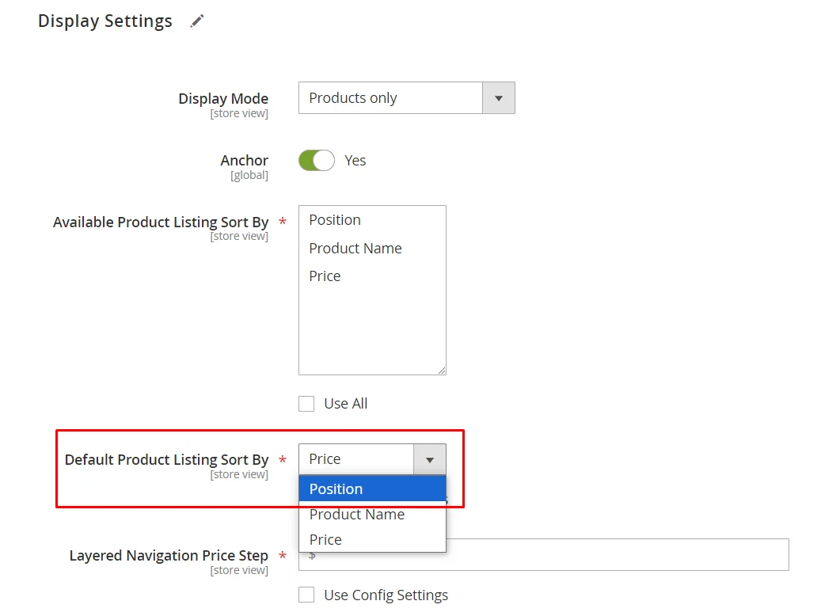
Task: Click the Layered Navigation Price Step label
Action: click(x=169, y=556)
